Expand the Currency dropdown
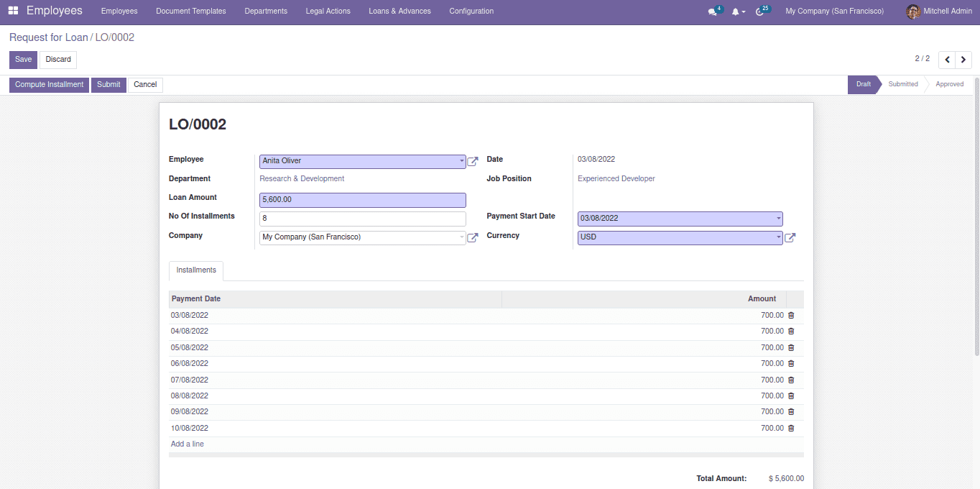Viewport: 980px width, 489px height. click(x=778, y=238)
